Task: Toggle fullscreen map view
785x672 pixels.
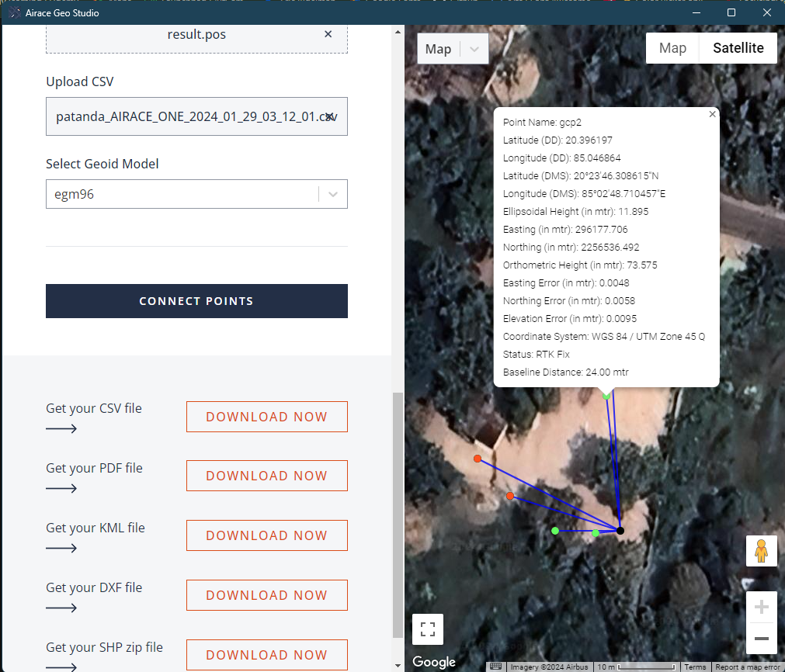Action: 427,629
